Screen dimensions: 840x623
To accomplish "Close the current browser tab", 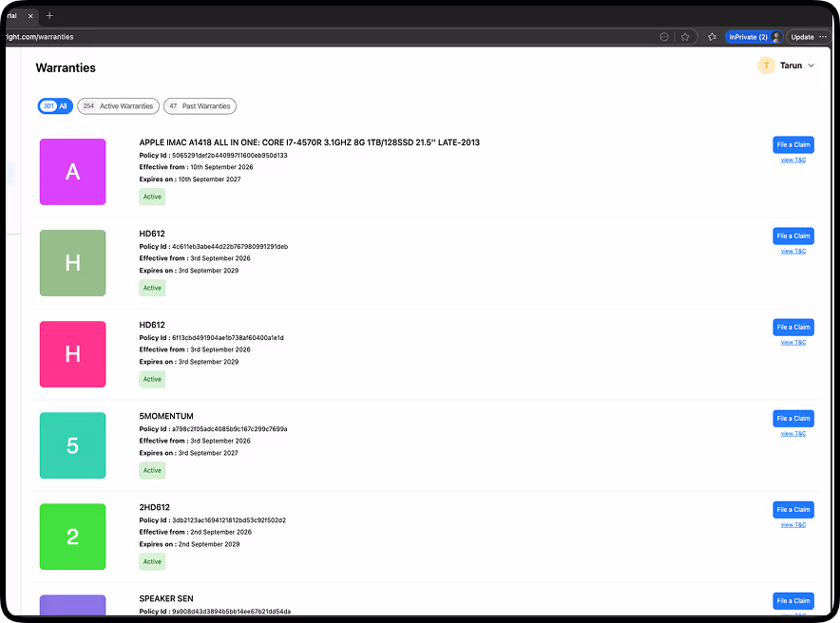I will pos(30,16).
